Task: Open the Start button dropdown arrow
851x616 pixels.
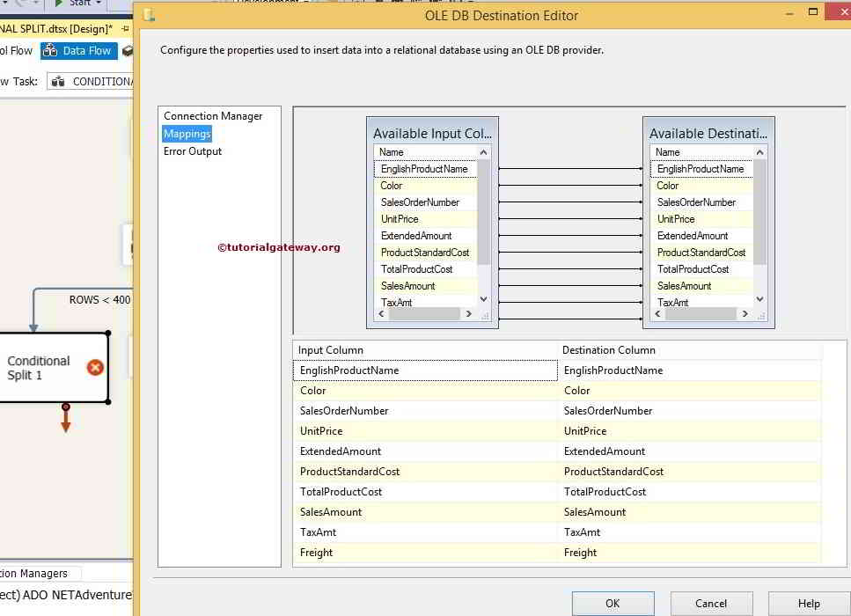Action: pyautogui.click(x=98, y=3)
